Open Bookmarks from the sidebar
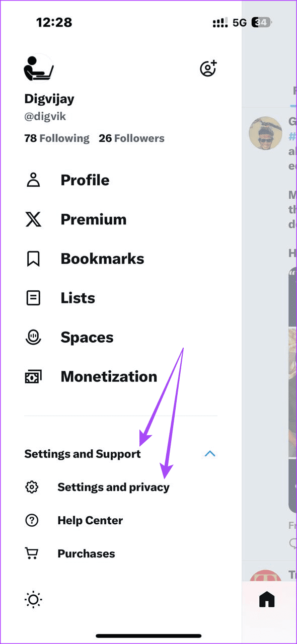This screenshot has width=297, height=644. point(102,258)
